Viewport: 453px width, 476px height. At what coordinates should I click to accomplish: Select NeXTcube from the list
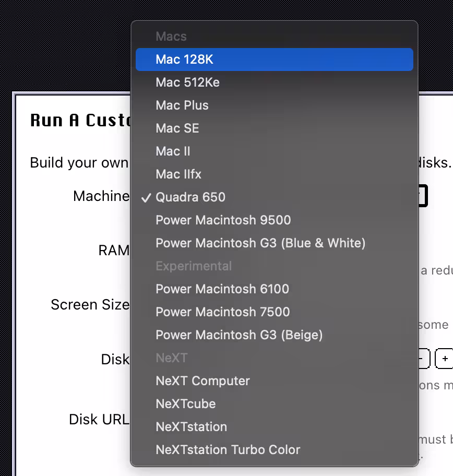tap(274, 404)
